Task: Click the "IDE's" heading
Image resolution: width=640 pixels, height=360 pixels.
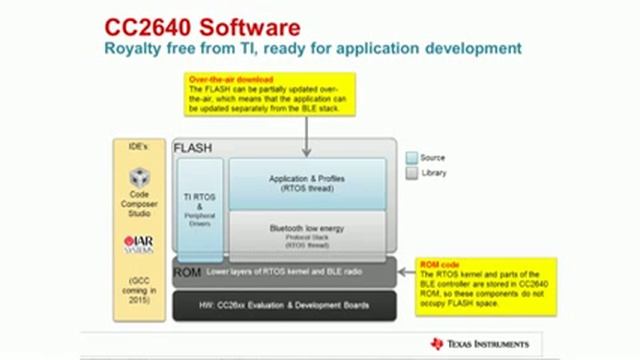Action: coord(138,147)
